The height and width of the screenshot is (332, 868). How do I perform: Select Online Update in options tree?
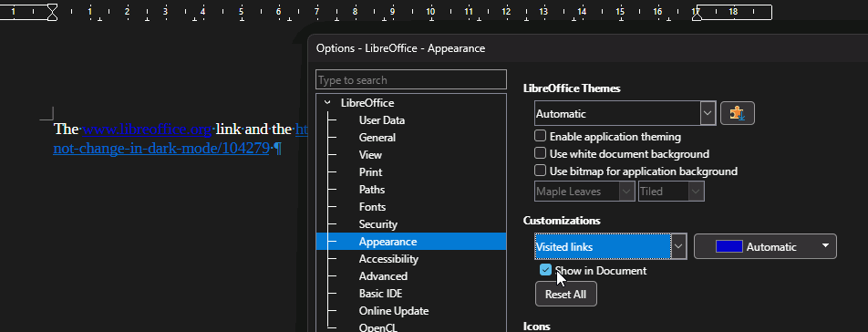(x=394, y=310)
